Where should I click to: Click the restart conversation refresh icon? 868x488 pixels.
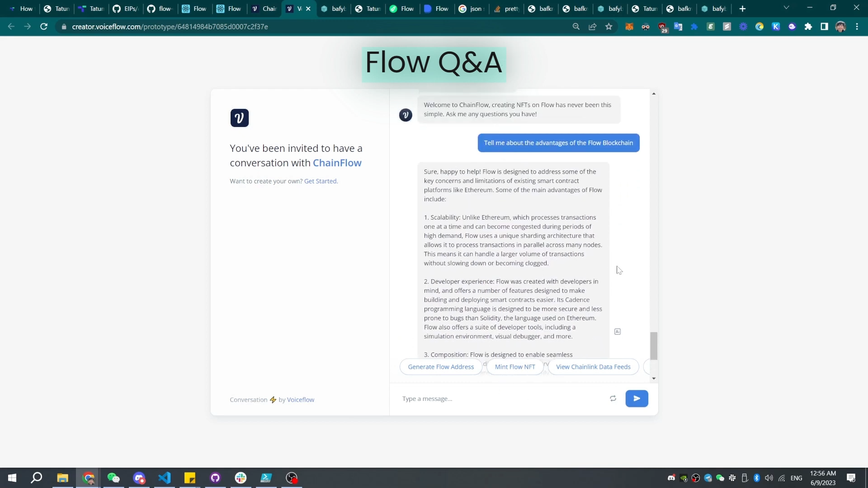[x=613, y=399]
